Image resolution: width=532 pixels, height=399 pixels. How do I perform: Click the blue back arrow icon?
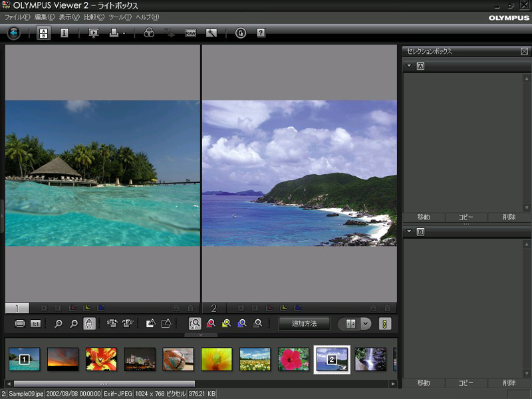tap(13, 33)
